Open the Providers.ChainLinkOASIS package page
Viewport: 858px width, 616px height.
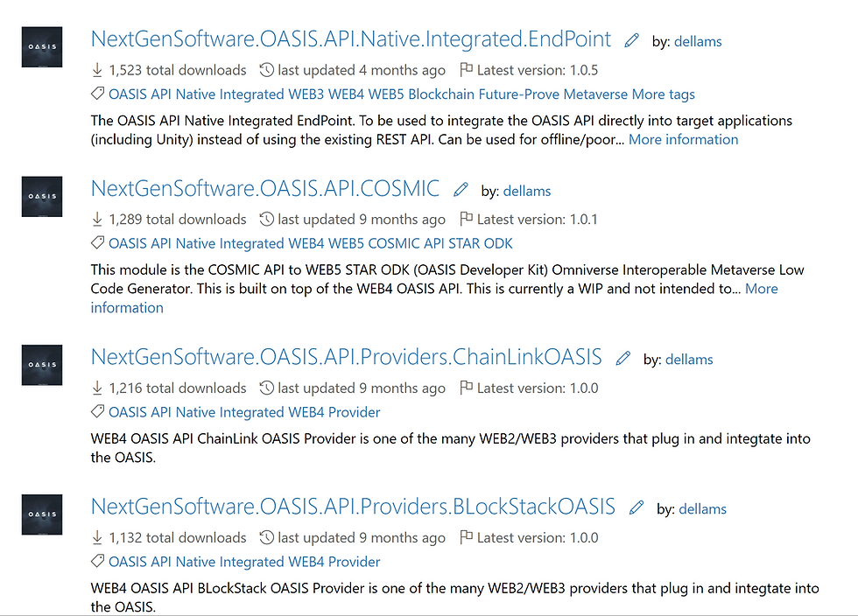point(347,357)
